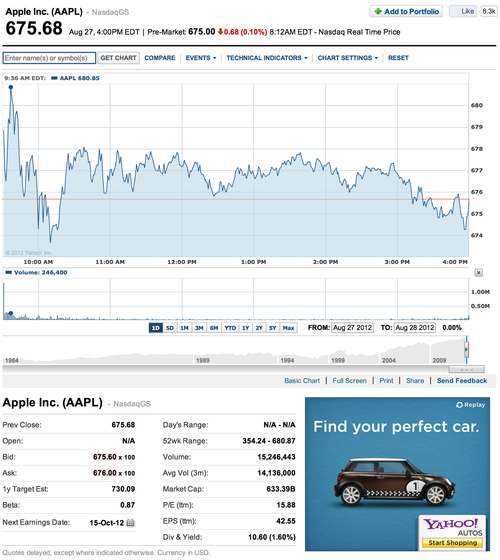500x560 pixels.
Task: Expand the Events dropdown
Action: click(201, 58)
